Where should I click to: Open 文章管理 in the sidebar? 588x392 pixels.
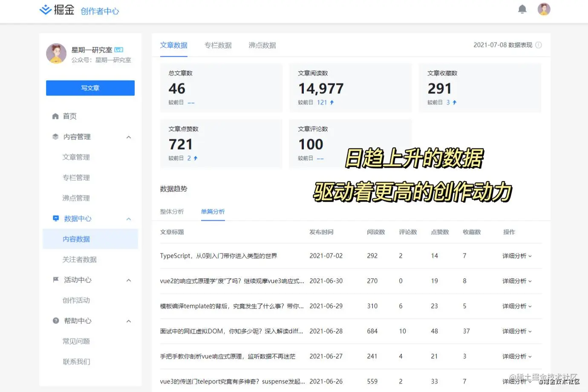pos(76,157)
